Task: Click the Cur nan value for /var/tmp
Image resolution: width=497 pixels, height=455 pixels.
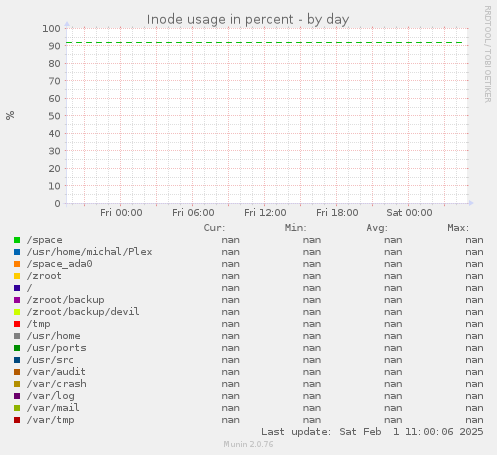Action: [230, 420]
